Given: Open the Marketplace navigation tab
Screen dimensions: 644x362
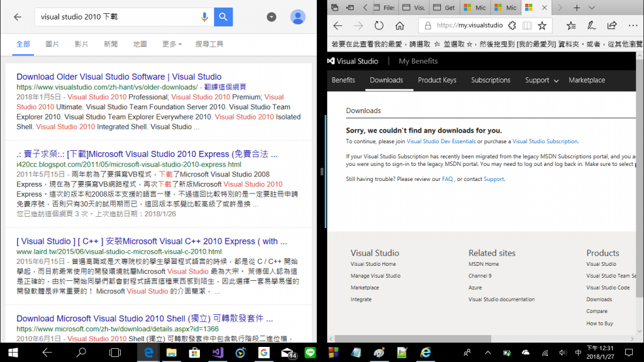Looking at the screenshot, I should point(587,80).
